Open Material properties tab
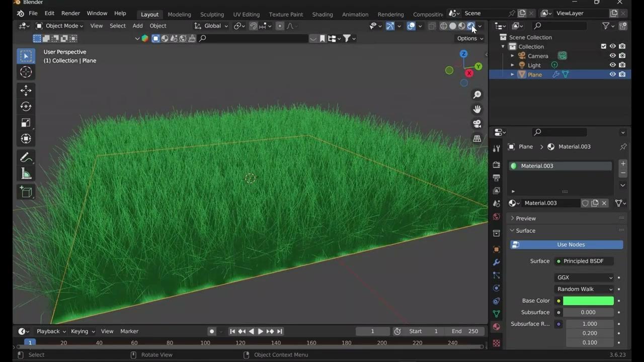This screenshot has height=362, width=644. point(497,327)
